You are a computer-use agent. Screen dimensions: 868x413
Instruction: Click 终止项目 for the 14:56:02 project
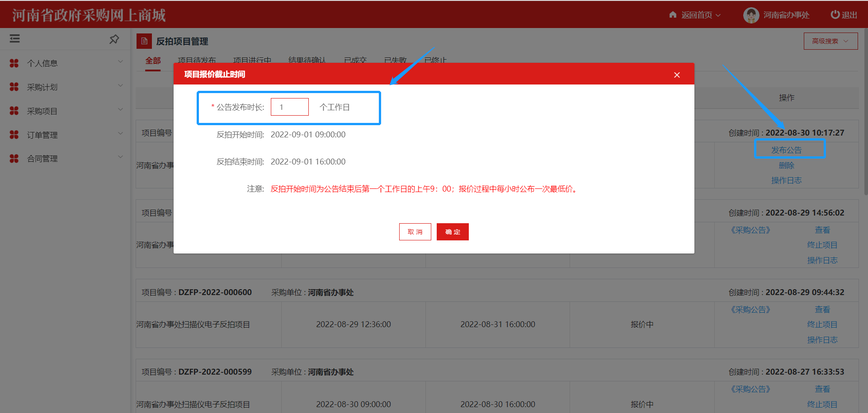click(822, 245)
